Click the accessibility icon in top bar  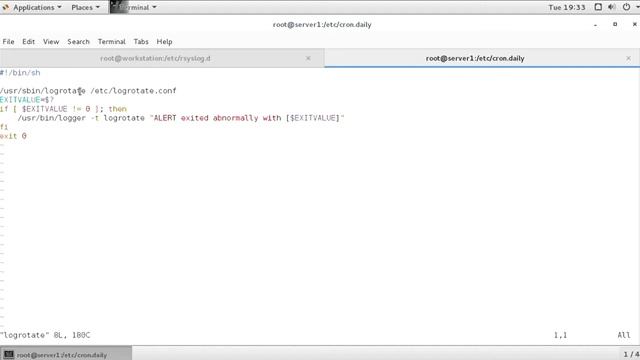598,7
